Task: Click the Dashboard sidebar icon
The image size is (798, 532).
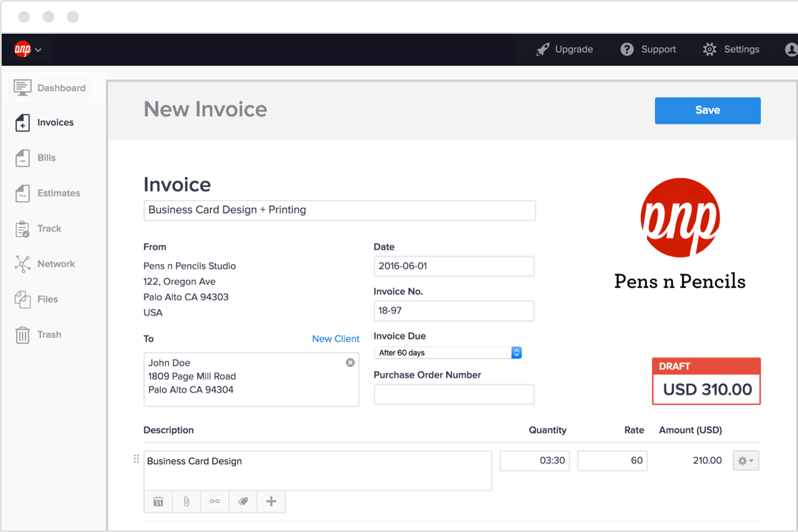Action: click(x=23, y=88)
